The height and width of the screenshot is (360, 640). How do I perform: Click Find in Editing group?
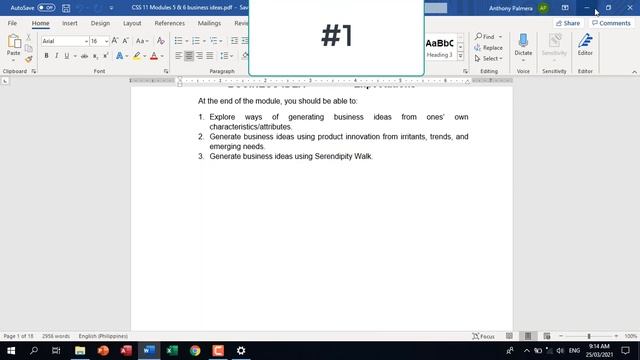488,37
